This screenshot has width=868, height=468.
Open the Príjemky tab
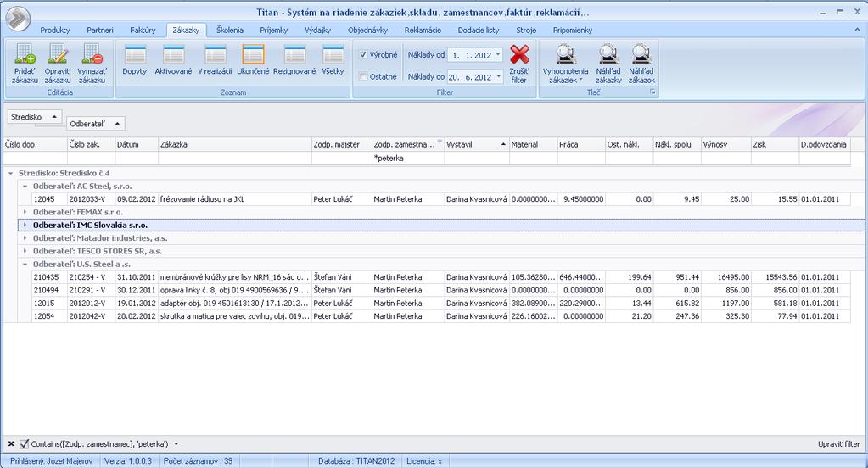(x=274, y=30)
